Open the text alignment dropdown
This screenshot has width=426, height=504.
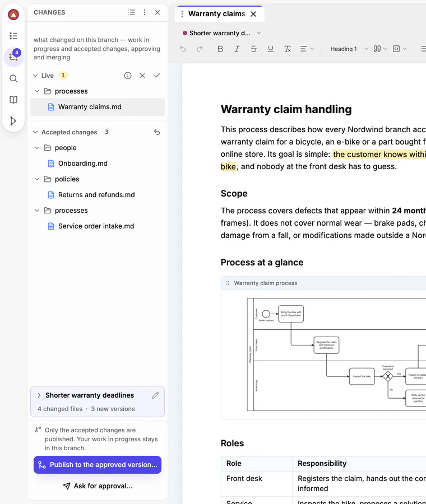click(x=307, y=49)
